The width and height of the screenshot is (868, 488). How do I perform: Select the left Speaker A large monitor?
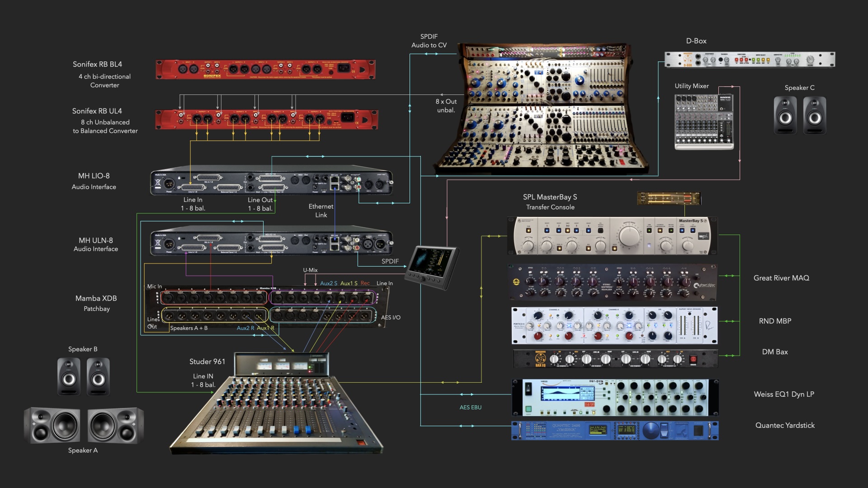[52, 425]
